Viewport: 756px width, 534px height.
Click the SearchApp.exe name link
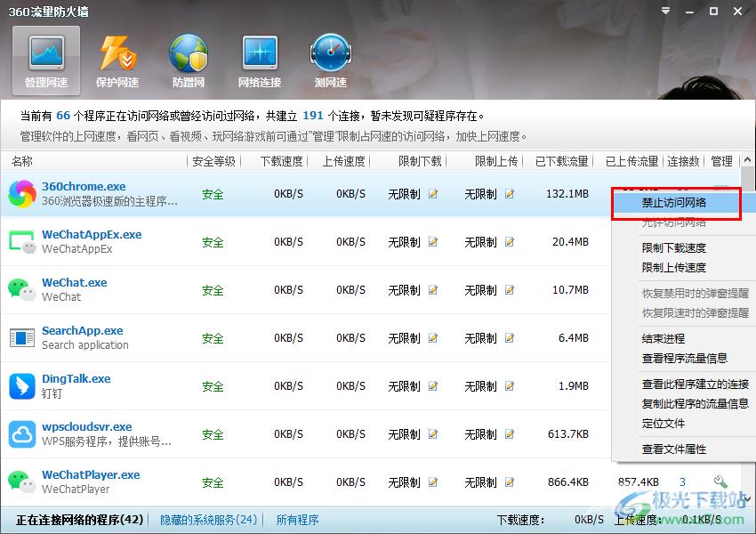click(83, 330)
